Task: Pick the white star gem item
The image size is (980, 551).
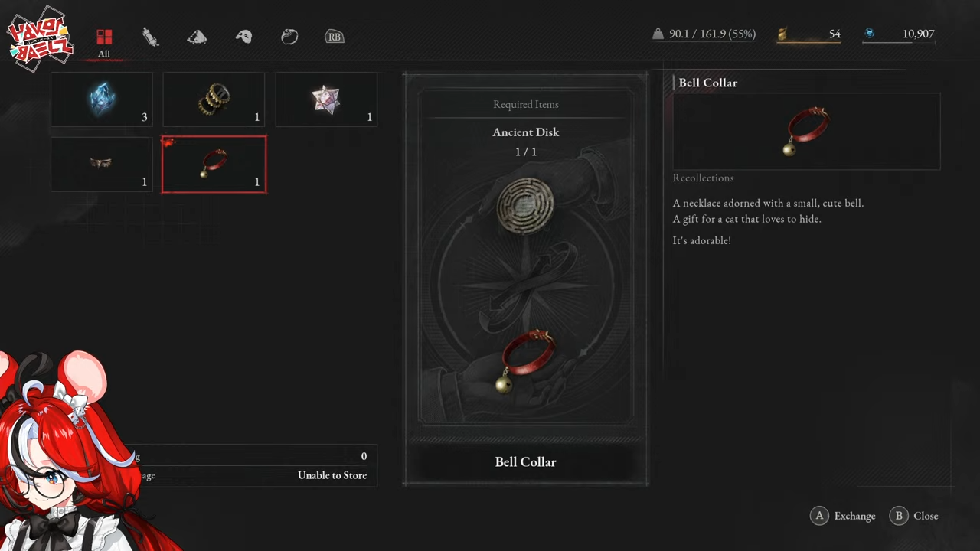Action: (326, 99)
